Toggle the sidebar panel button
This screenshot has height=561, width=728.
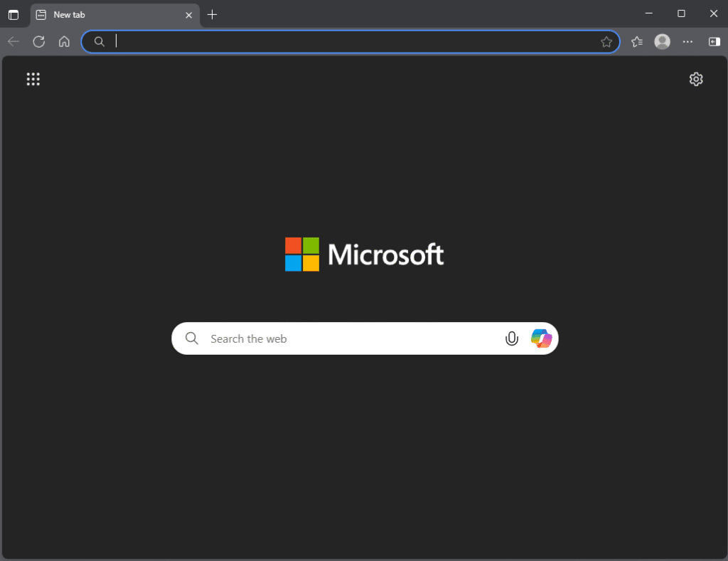[x=714, y=42]
